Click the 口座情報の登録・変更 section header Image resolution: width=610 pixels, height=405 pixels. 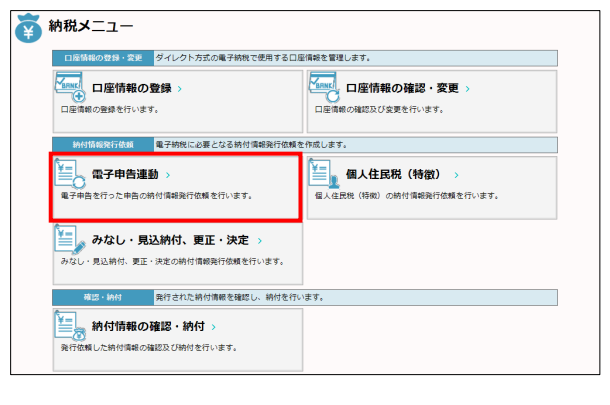102,60
